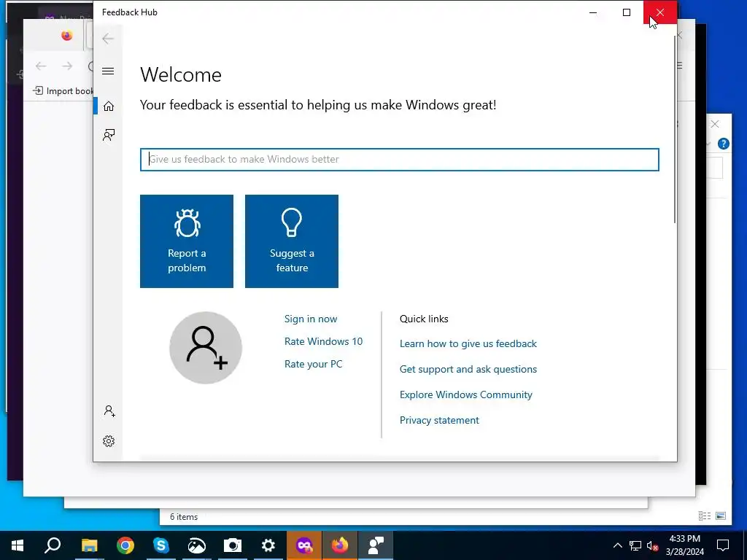Click the back arrow in Feedback Hub

click(x=108, y=39)
